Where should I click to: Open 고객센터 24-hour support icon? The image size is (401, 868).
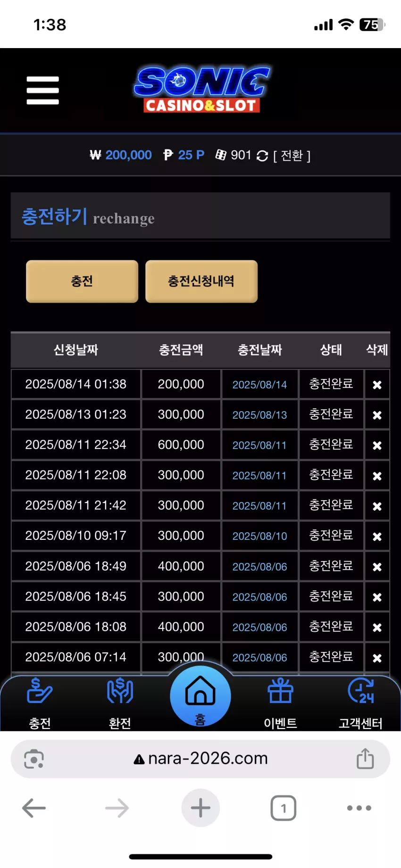[x=361, y=703]
